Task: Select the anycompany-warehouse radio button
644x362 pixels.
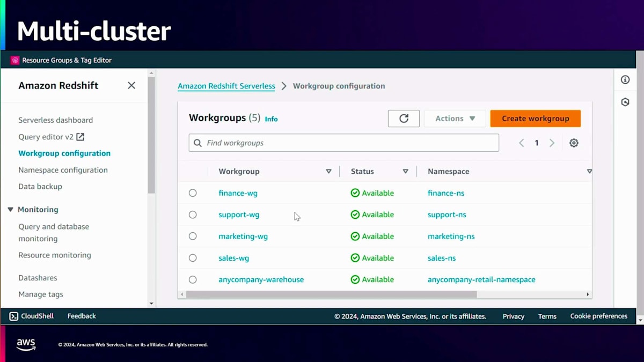Action: [193, 279]
